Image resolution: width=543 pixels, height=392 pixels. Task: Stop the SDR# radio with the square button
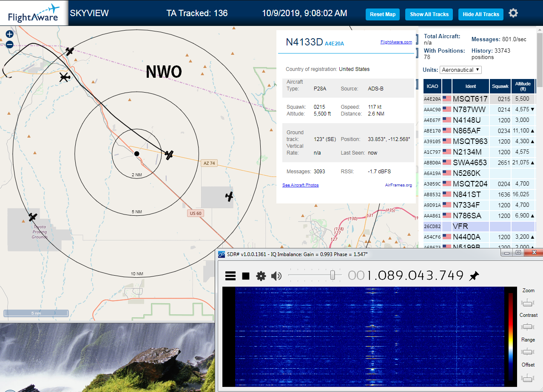[x=246, y=276]
